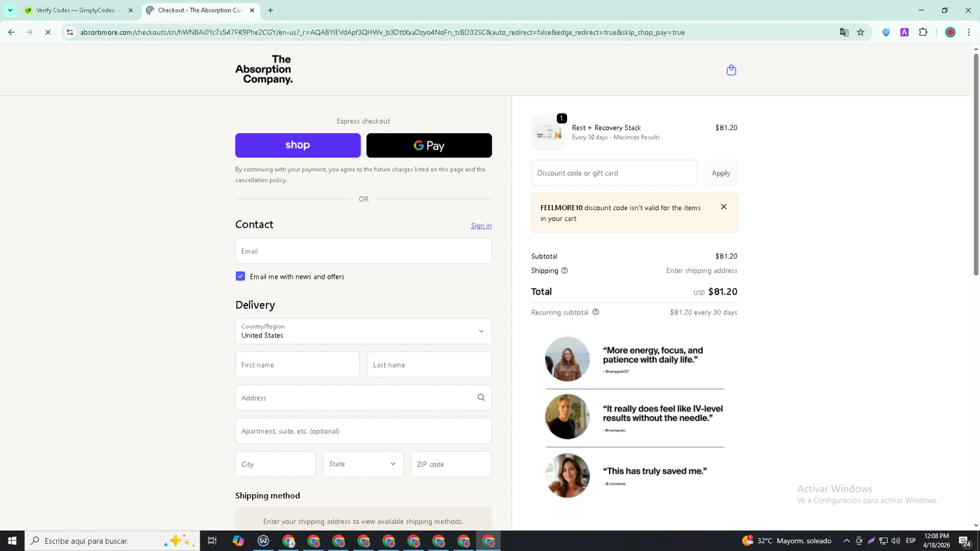Expand the Country/Region dropdown
980x551 pixels.
tap(363, 331)
